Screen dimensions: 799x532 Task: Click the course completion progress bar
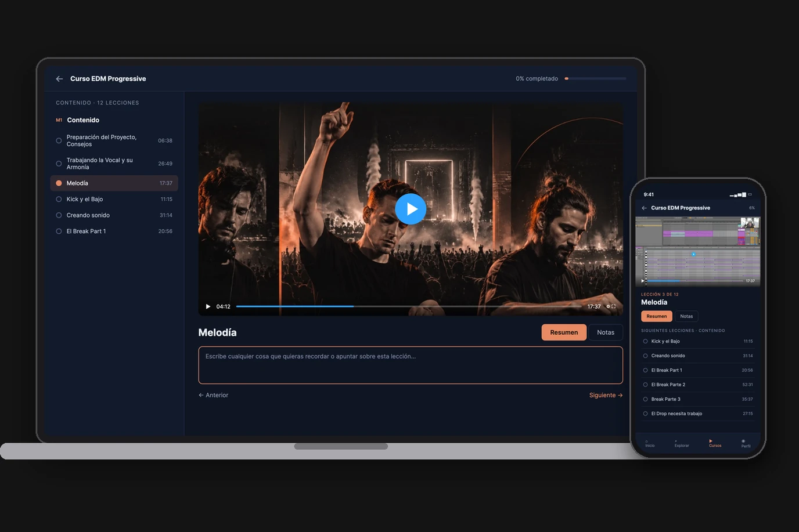[x=595, y=78]
